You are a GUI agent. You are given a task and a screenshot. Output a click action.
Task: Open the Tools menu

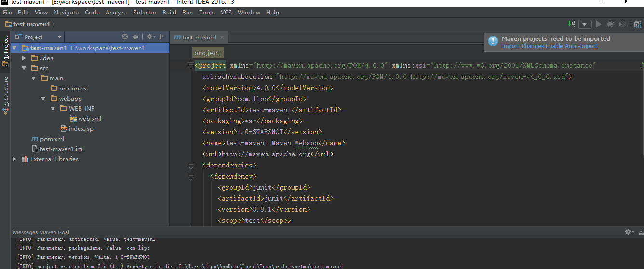pyautogui.click(x=206, y=13)
